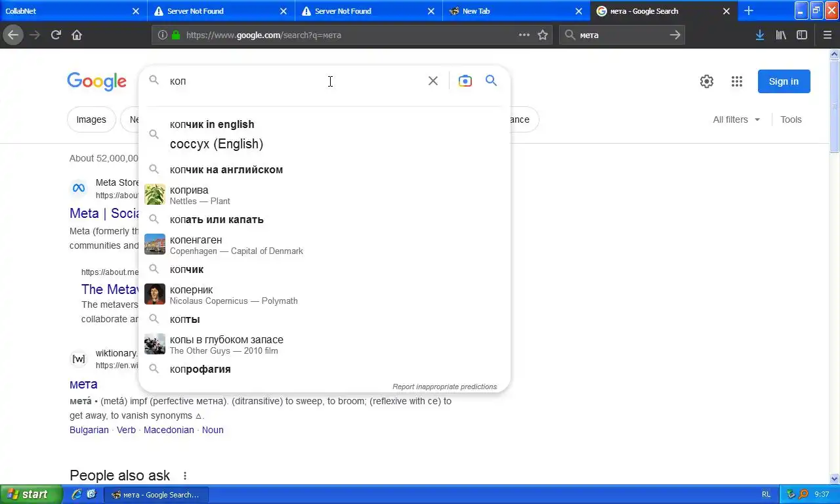Submit search with blue magnifier icon

(491, 81)
